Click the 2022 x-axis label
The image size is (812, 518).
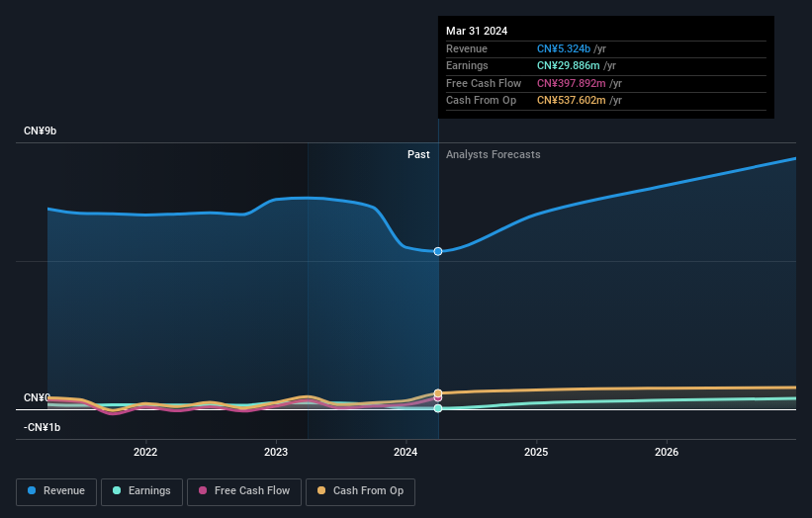[145, 453]
